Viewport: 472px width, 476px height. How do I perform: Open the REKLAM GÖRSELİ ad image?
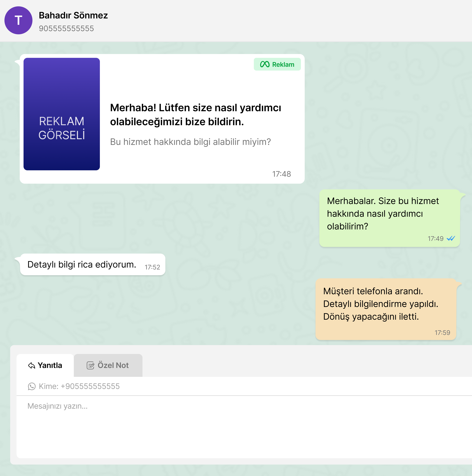point(62,114)
